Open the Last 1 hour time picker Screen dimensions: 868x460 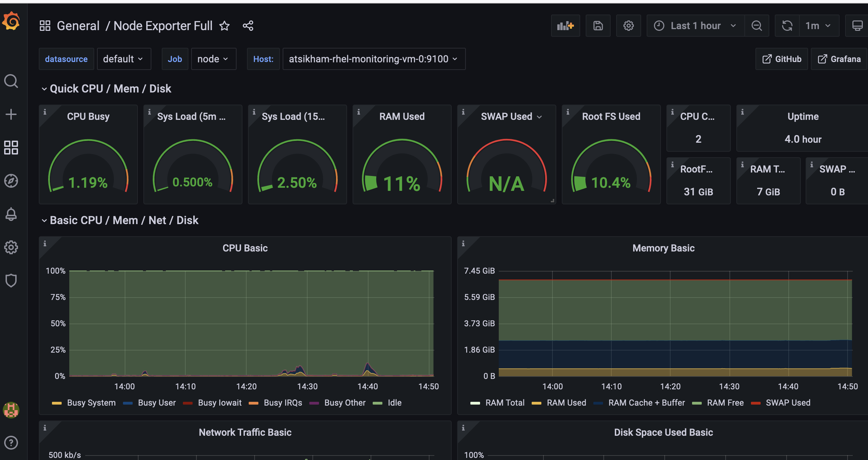(695, 25)
